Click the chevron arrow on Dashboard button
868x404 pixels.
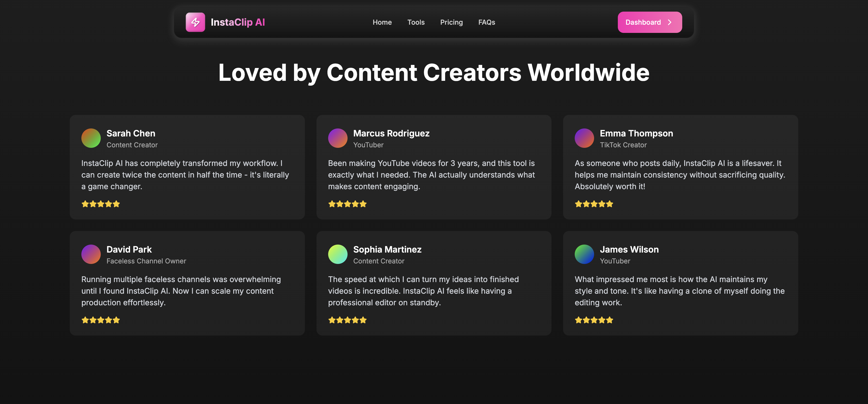pos(670,22)
